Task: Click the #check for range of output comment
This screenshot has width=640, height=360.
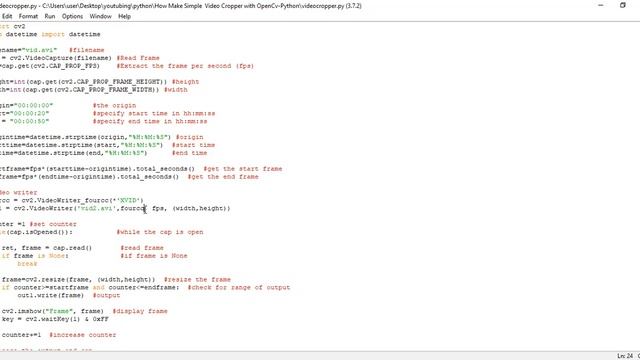Action: [239, 287]
